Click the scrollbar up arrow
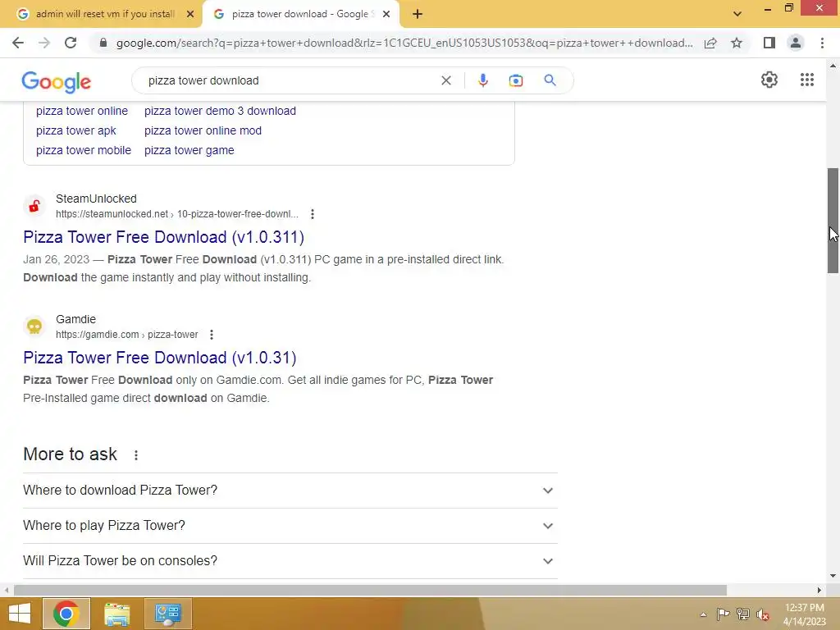The image size is (840, 630). click(x=833, y=66)
